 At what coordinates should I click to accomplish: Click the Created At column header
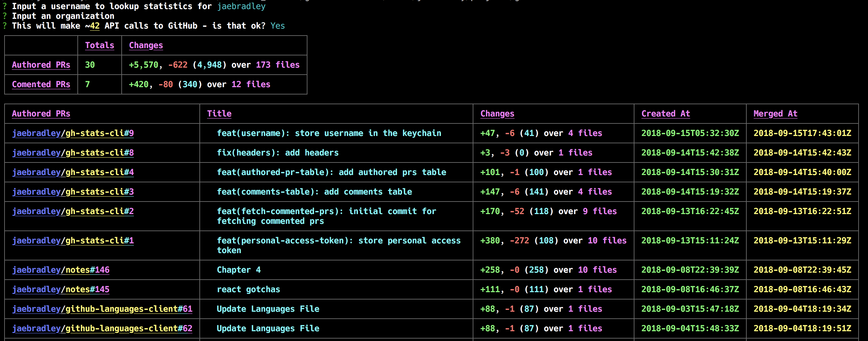click(666, 114)
